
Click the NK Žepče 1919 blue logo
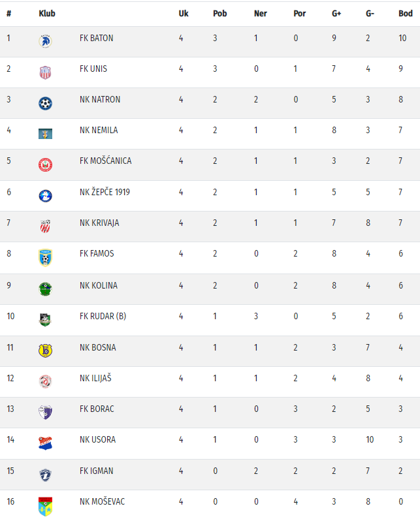point(45,195)
